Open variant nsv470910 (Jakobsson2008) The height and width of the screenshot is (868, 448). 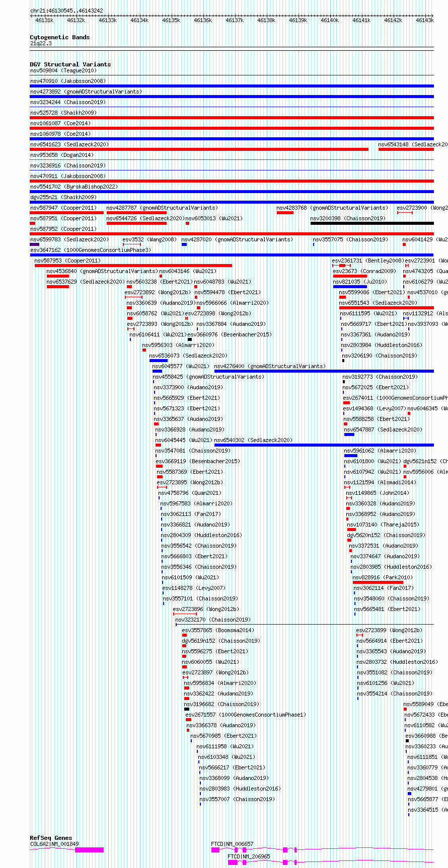click(x=68, y=81)
